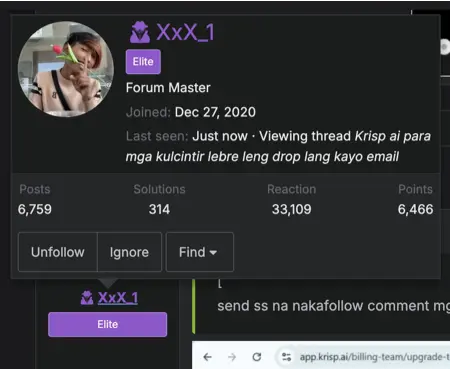Open the Points total 6,466
The width and height of the screenshot is (450, 369).
tap(415, 209)
